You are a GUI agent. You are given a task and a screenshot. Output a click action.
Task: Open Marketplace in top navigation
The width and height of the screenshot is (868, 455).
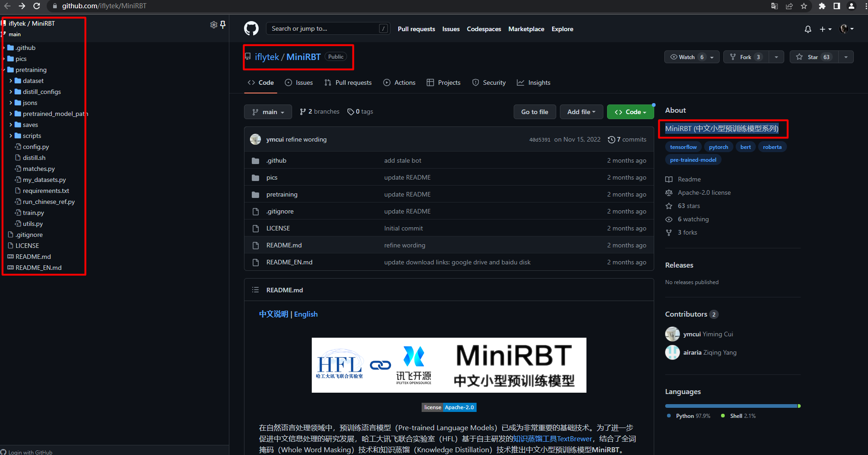pyautogui.click(x=526, y=29)
